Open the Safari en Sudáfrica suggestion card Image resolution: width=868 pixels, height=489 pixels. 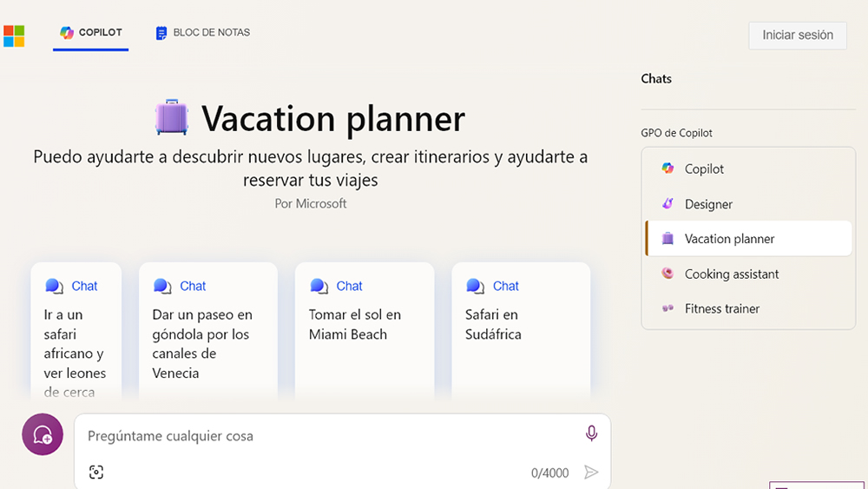521,331
